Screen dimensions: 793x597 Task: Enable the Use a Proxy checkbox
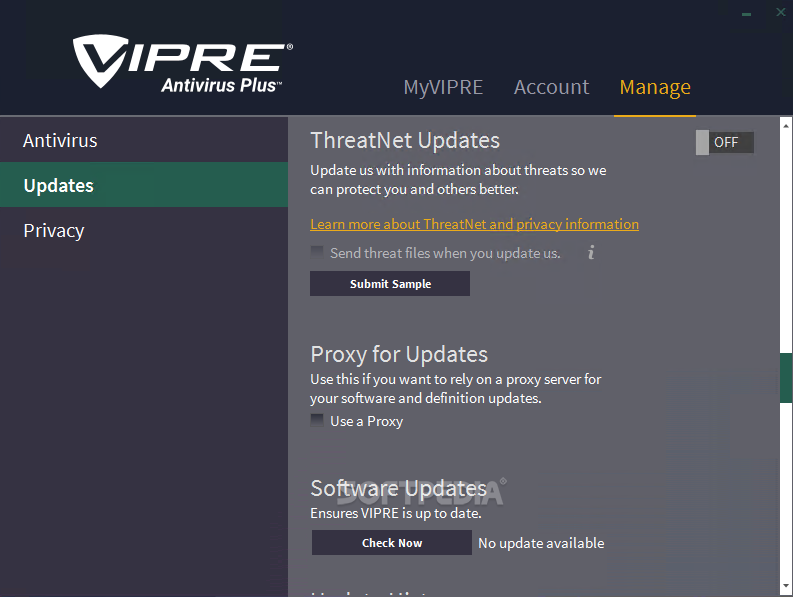tap(317, 420)
